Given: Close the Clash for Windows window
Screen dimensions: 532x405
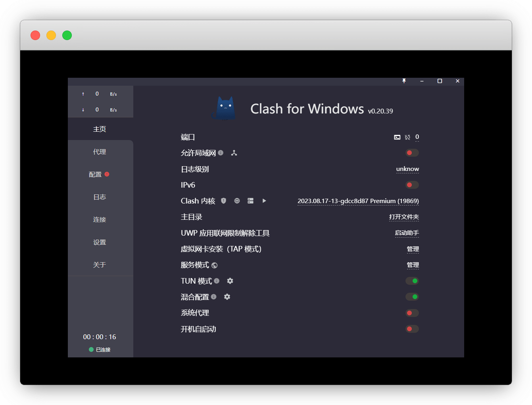Looking at the screenshot, I should (x=457, y=81).
